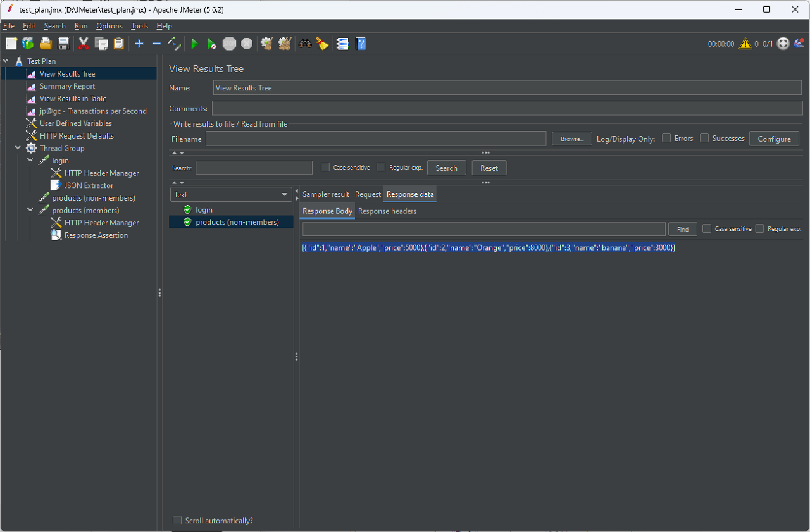Open the Text renderer dropdown
This screenshot has width=810, height=532.
(x=230, y=194)
